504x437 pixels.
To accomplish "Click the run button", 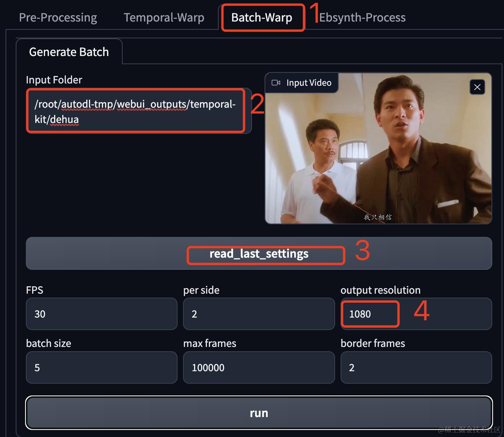I will [259, 413].
